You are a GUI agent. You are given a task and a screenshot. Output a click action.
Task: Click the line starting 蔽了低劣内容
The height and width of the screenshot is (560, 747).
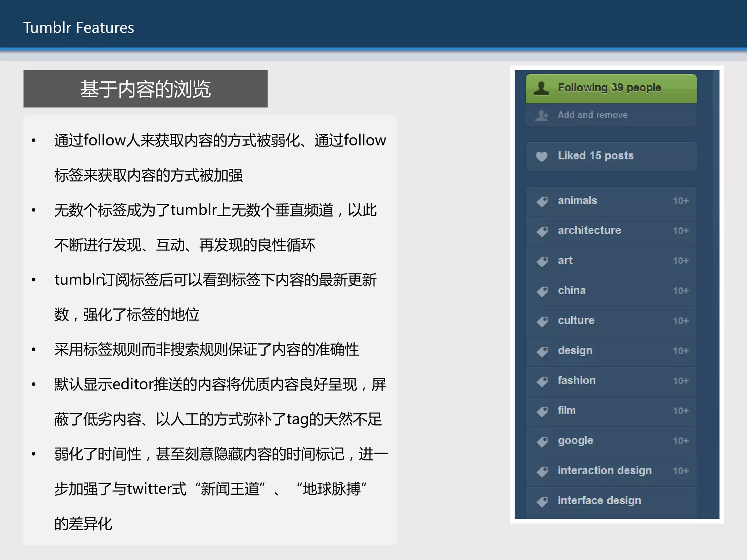[218, 419]
